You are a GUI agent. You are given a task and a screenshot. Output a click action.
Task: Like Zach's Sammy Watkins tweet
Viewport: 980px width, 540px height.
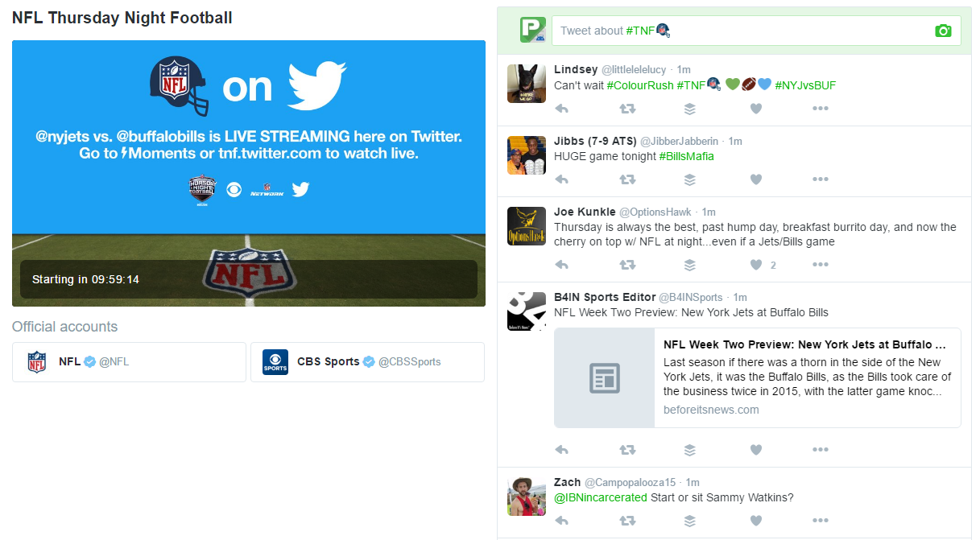pyautogui.click(x=755, y=521)
